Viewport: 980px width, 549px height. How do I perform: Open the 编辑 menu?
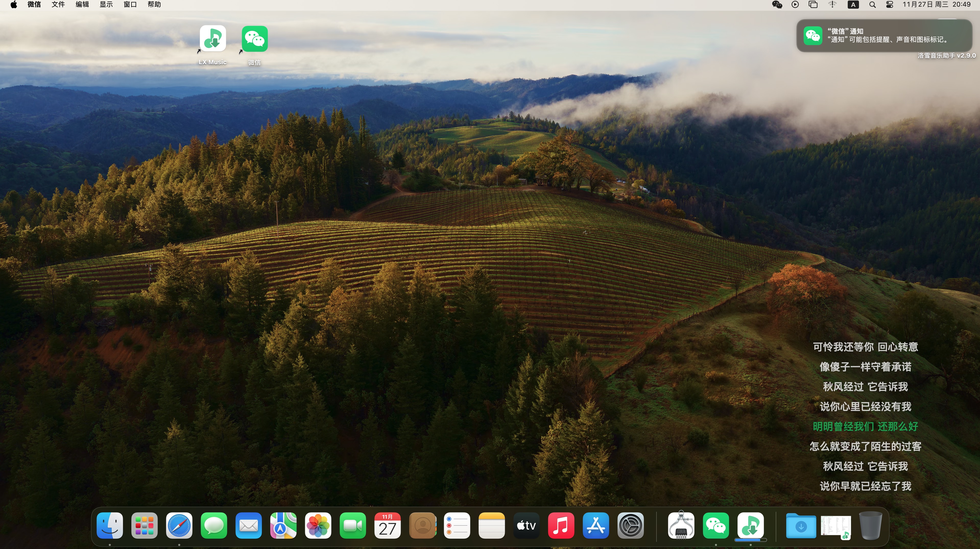click(x=82, y=5)
